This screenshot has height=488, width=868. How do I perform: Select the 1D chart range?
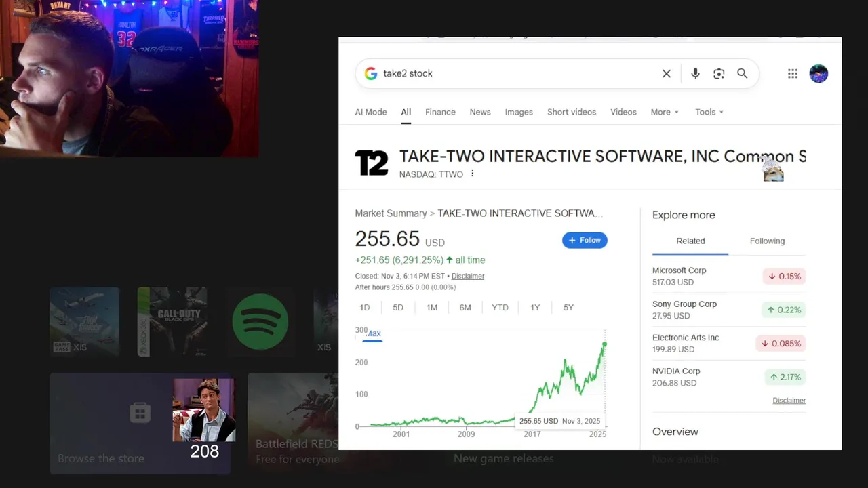[x=364, y=307]
